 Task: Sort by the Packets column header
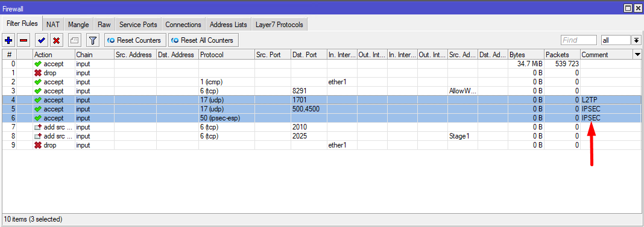tap(562, 55)
